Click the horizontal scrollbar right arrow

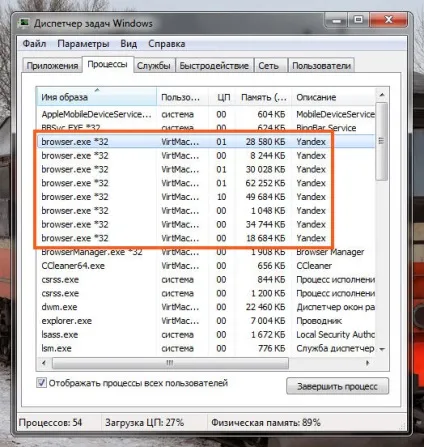368,363
